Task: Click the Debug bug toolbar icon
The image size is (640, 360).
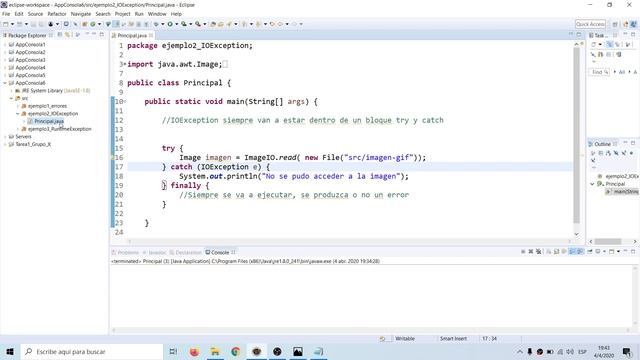Action: click(156, 24)
